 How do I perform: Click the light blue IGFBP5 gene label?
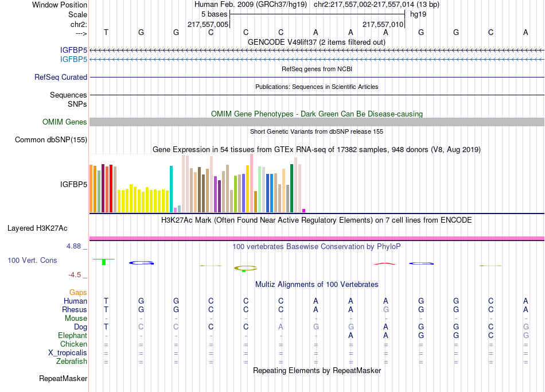pyautogui.click(x=73, y=60)
